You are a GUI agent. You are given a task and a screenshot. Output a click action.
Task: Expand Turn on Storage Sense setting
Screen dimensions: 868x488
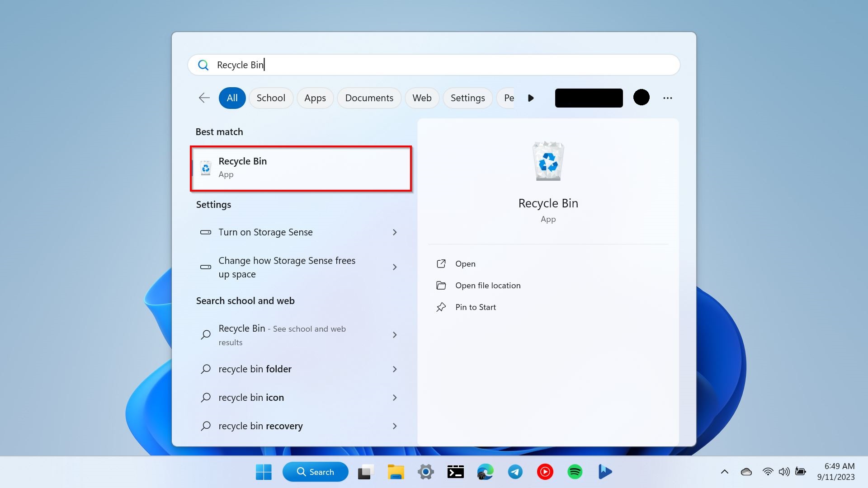394,232
